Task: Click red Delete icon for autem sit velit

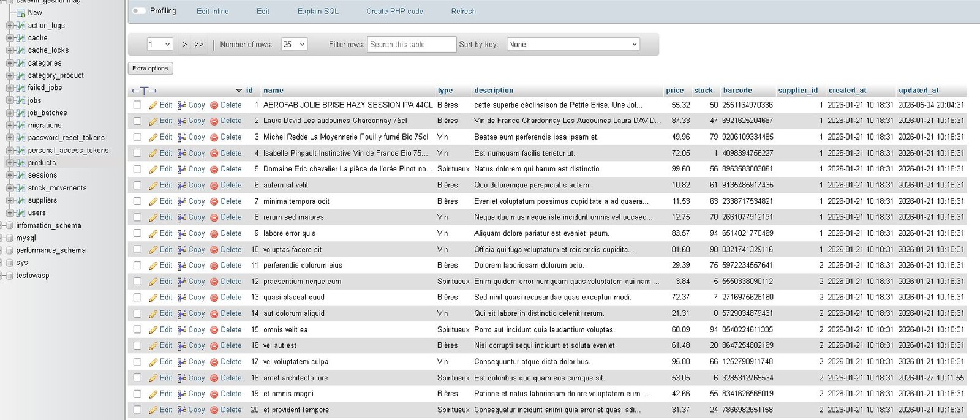Action: click(x=214, y=186)
